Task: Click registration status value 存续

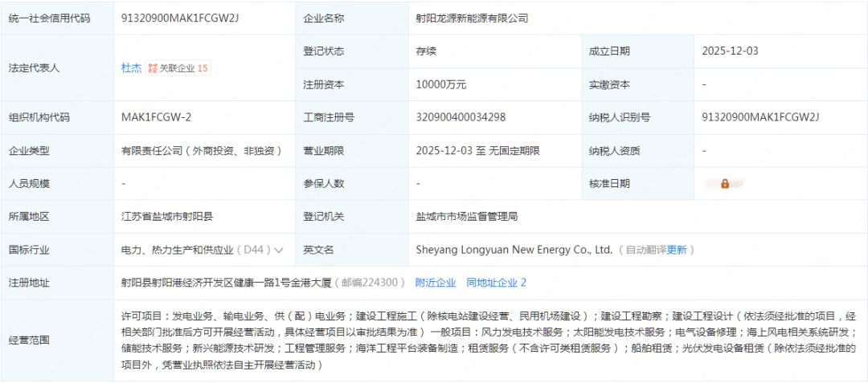Action: 426,51
